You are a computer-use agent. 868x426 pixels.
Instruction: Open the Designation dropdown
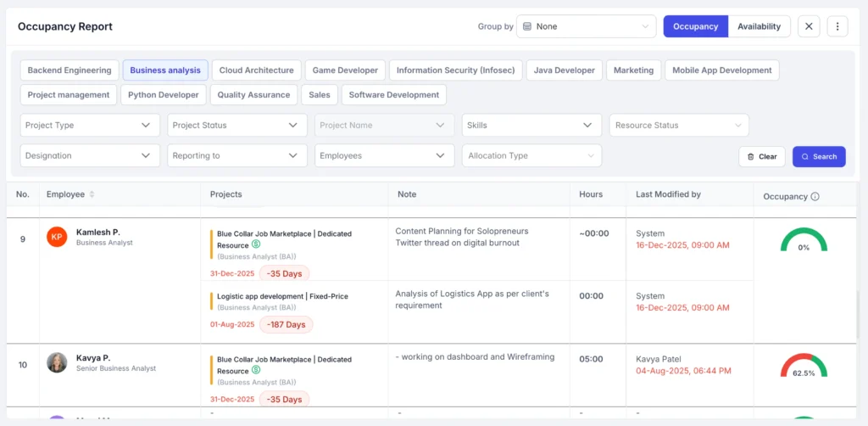click(x=90, y=155)
